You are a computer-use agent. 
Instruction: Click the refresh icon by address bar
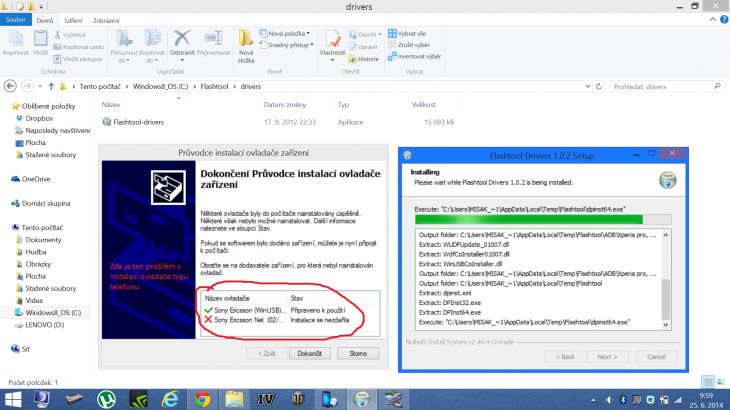599,87
